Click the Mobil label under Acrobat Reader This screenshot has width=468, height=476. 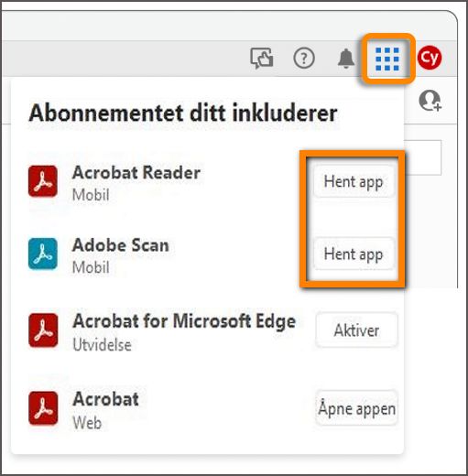click(x=91, y=195)
